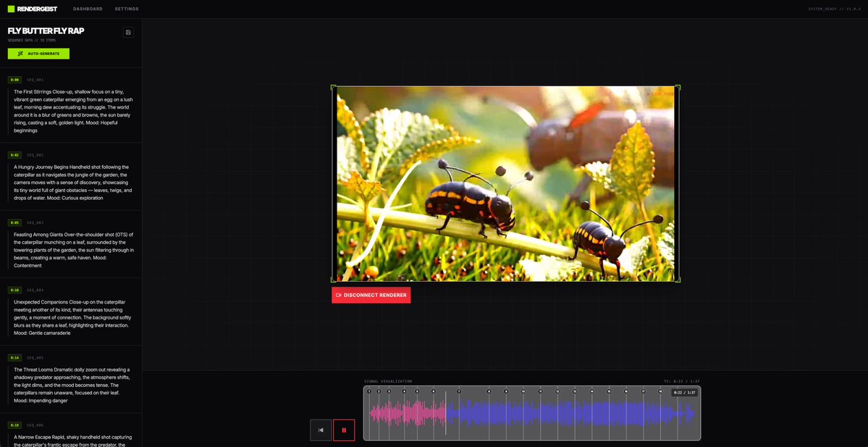868x447 pixels.
Task: Click timeline marker 7 on the waveform
Action: point(458,390)
